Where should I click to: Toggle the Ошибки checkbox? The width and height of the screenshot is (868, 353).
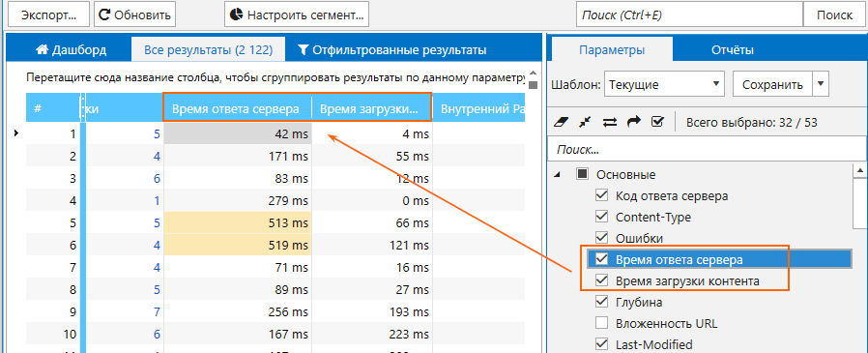(x=601, y=238)
